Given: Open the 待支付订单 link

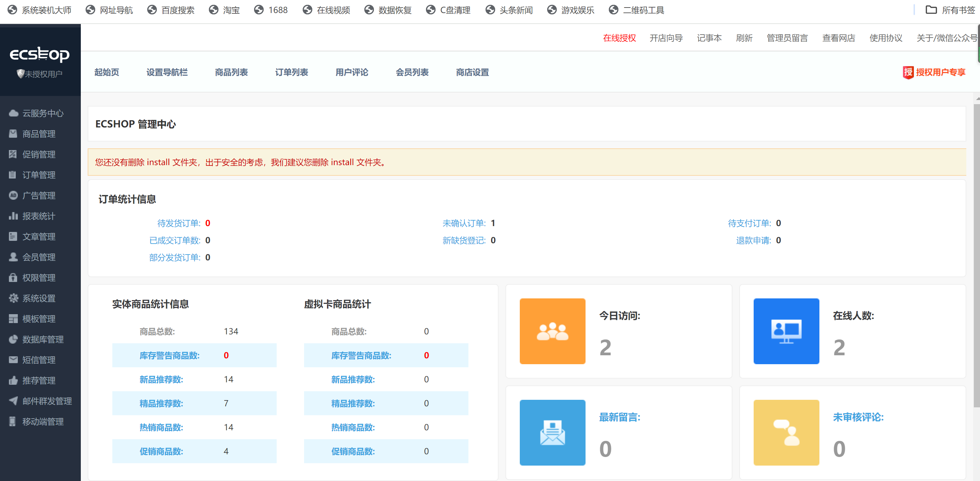Looking at the screenshot, I should coord(750,223).
